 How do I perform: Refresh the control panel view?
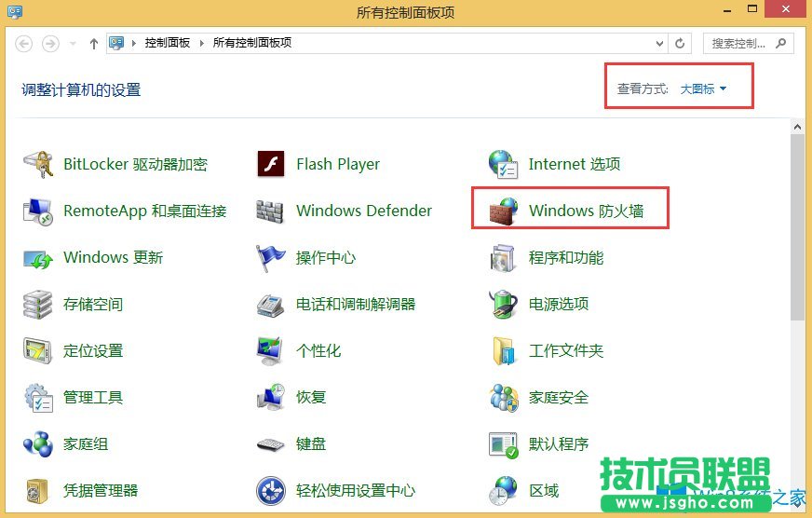coord(680,44)
